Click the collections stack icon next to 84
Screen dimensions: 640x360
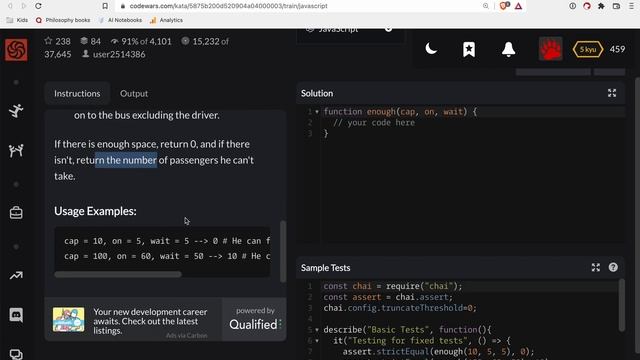[84, 41]
